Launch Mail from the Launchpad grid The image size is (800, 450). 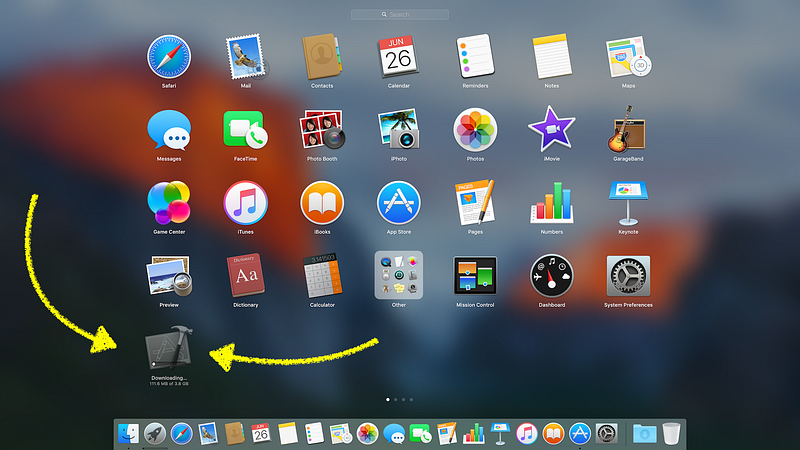click(x=246, y=57)
